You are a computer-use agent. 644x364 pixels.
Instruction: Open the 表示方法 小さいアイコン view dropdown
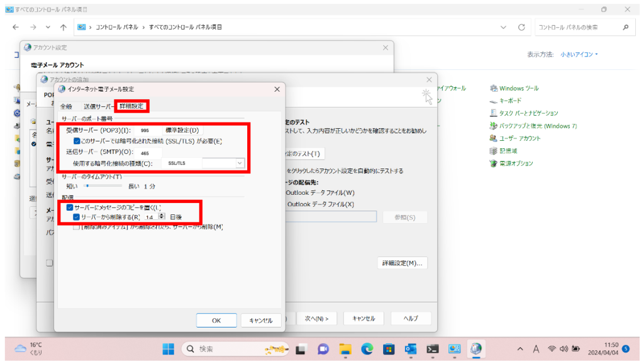coord(579,55)
